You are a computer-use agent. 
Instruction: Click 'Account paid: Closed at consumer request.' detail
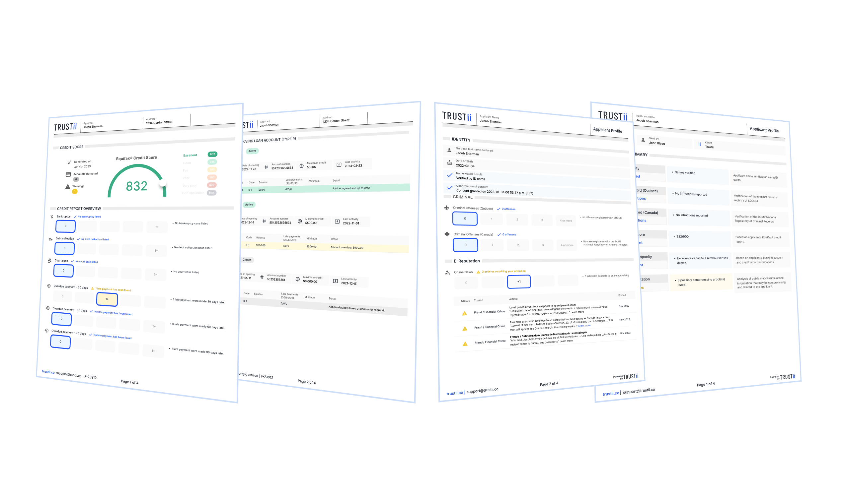(x=356, y=308)
